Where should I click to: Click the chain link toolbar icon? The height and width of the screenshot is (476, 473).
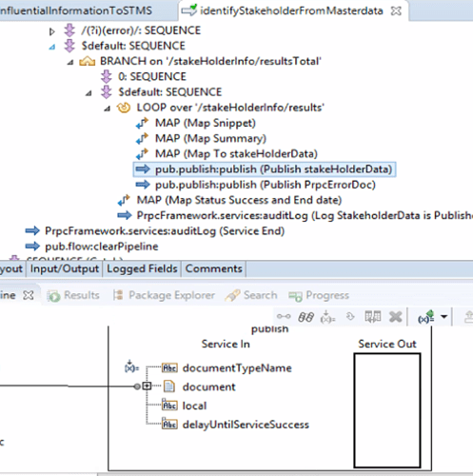(305, 317)
